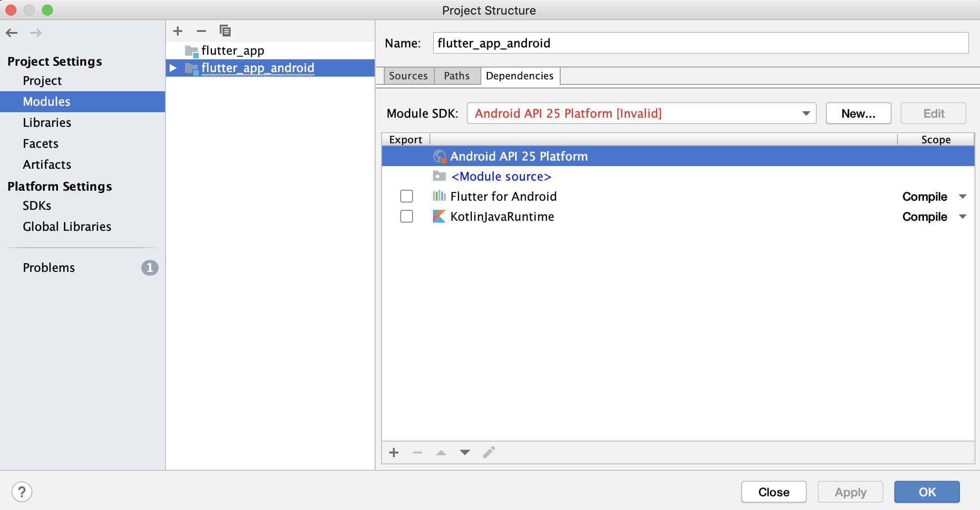Move dependency down with arrow icon

coord(465,453)
